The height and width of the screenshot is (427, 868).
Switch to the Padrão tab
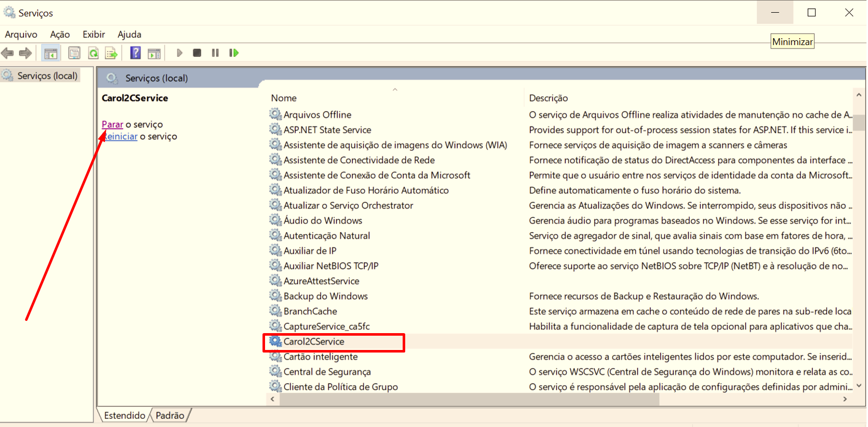[170, 415]
